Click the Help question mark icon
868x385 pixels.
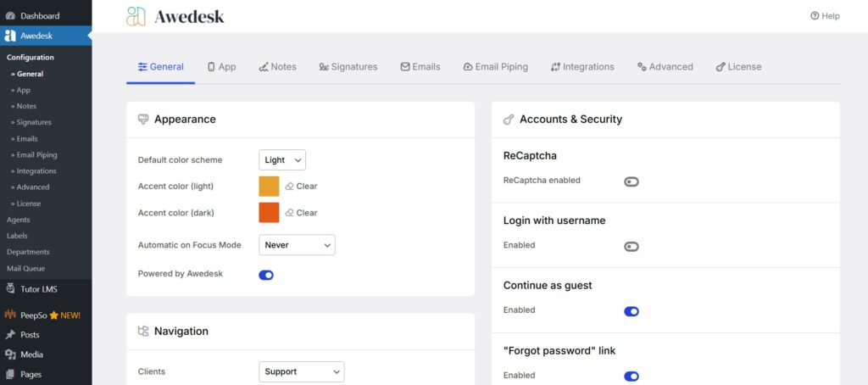815,16
